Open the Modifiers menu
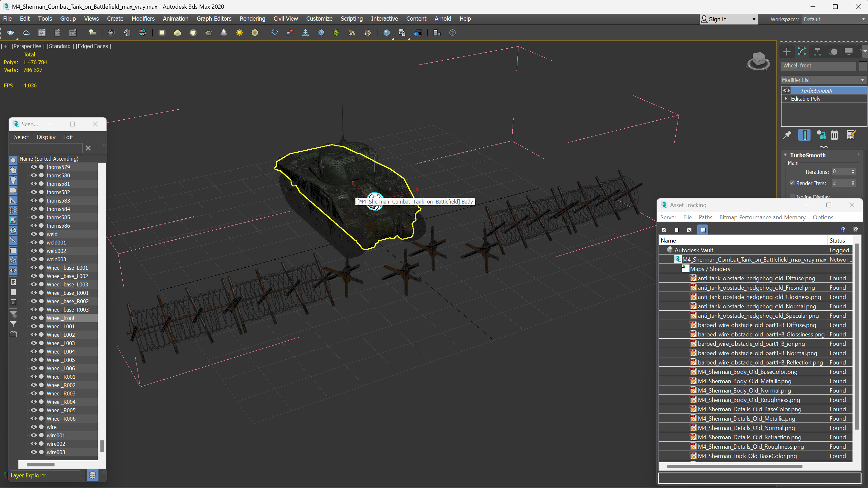Viewport: 868px width, 488px height. point(143,18)
